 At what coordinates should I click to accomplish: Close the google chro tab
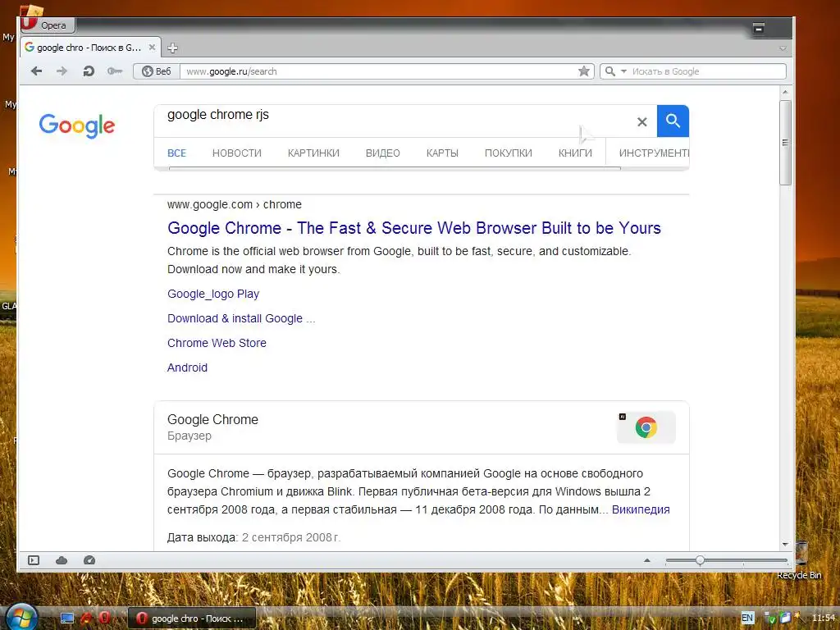click(152, 48)
